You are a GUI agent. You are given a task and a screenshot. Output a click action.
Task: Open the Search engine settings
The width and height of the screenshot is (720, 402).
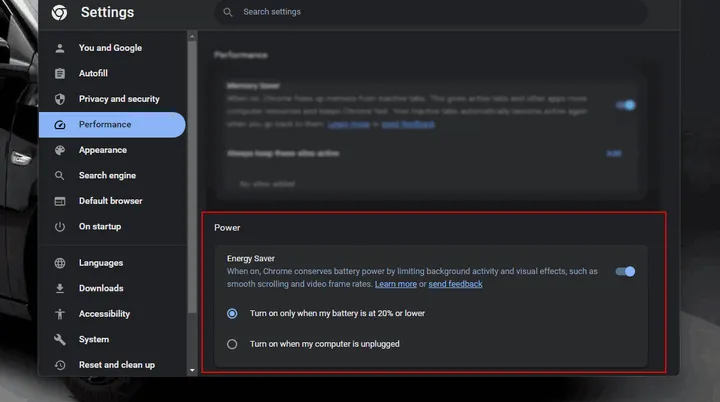tap(107, 176)
